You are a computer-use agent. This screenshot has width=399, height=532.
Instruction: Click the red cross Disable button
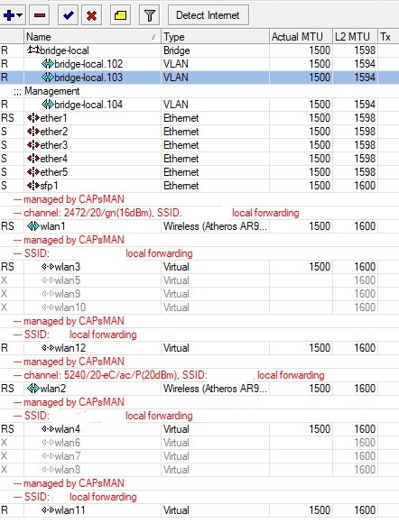(x=91, y=15)
